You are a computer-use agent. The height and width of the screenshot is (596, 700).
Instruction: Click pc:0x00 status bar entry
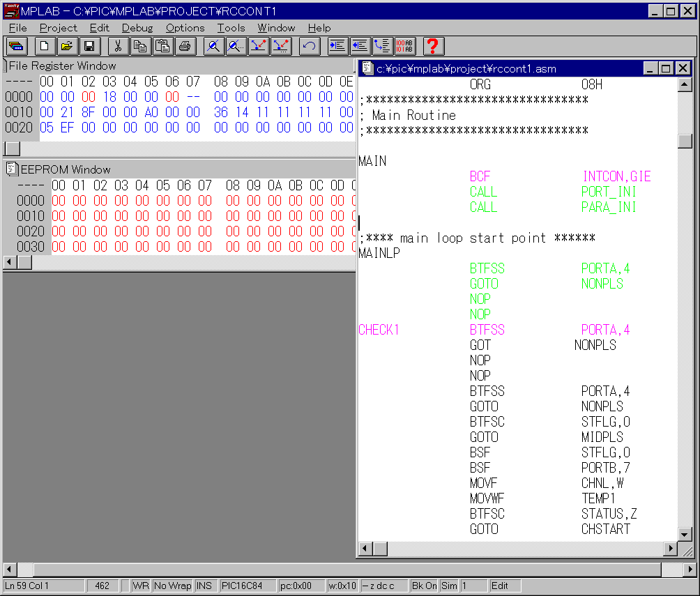tap(301, 586)
